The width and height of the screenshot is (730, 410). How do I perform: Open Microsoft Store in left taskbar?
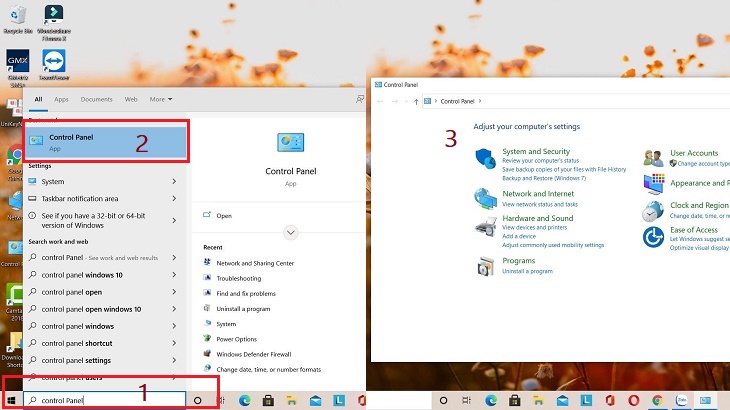point(268,400)
